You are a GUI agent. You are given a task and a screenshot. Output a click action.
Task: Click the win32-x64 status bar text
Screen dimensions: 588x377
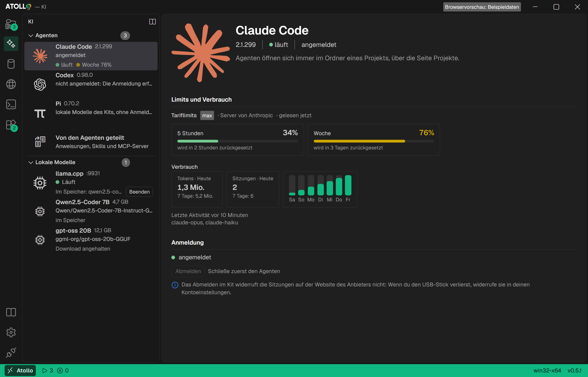click(547, 370)
